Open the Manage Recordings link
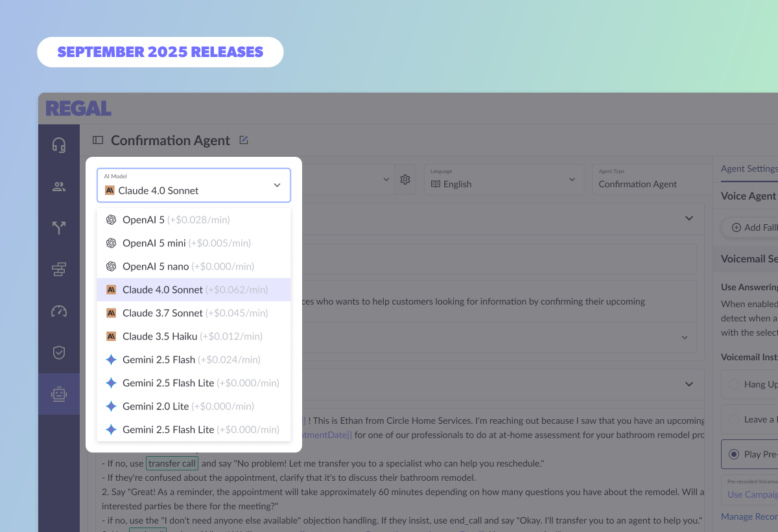778x532 pixels. click(x=749, y=516)
